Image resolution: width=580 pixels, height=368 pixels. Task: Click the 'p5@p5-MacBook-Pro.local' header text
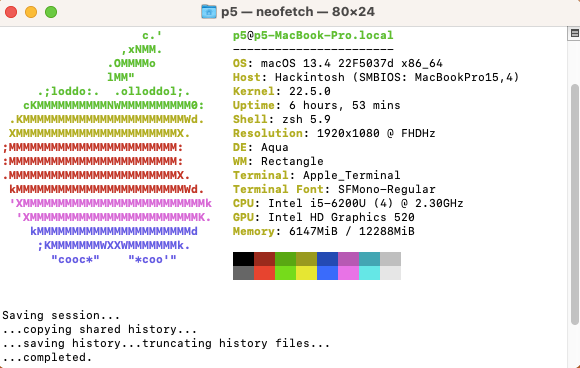pyautogui.click(x=313, y=36)
